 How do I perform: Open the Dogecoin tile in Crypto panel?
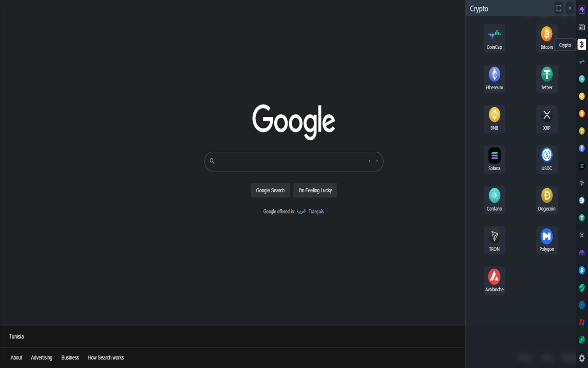click(547, 200)
